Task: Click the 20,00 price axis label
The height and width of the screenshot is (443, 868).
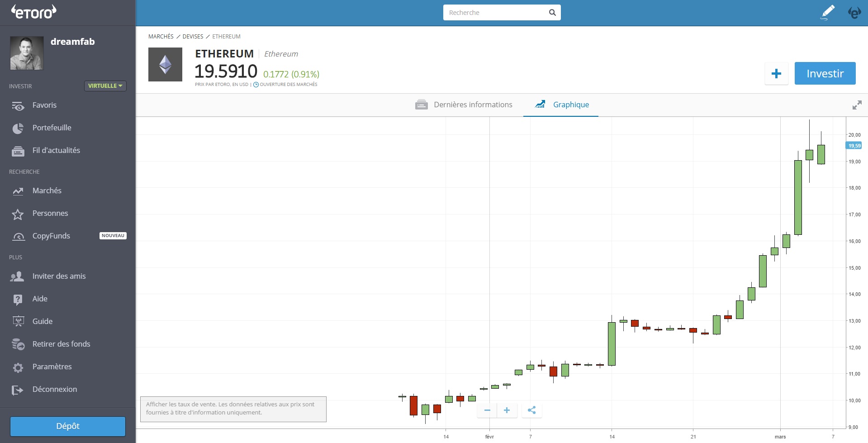Action: (854, 135)
